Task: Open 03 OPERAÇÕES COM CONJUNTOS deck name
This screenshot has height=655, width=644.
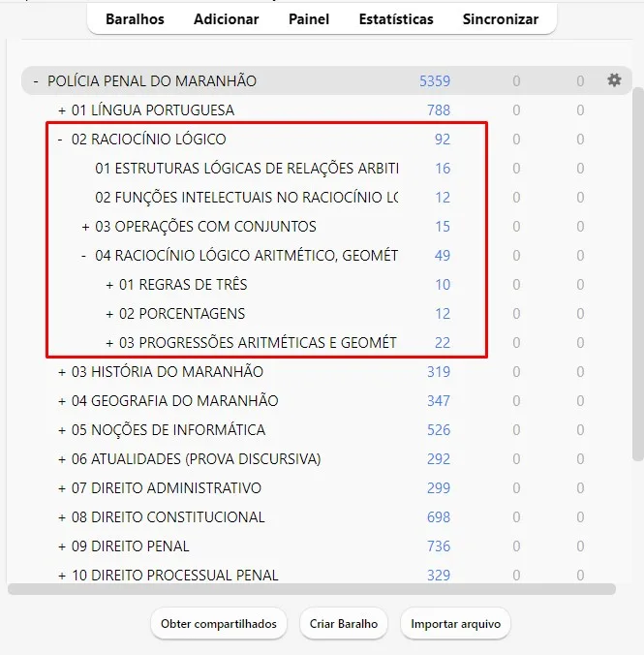Action: tap(205, 227)
